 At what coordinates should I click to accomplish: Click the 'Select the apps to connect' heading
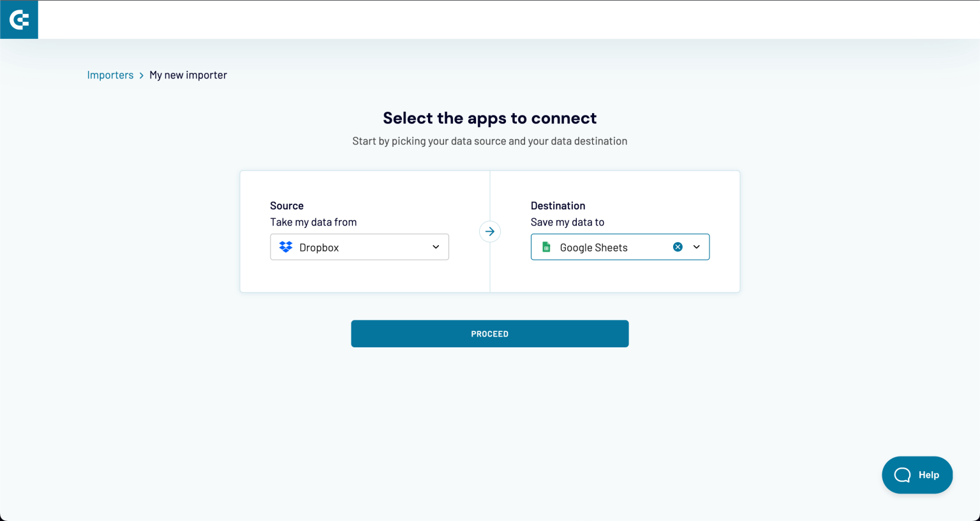click(489, 117)
